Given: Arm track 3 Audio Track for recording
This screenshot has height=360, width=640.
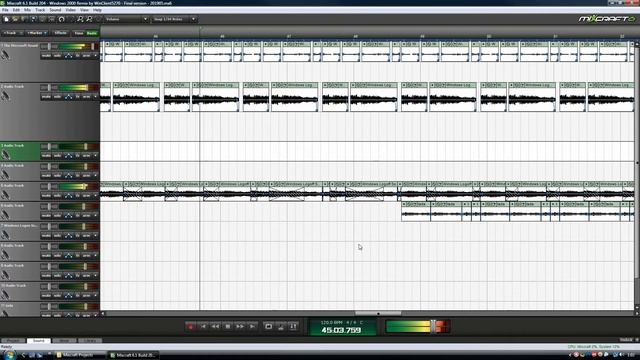Looking at the screenshot, I should click(86, 156).
